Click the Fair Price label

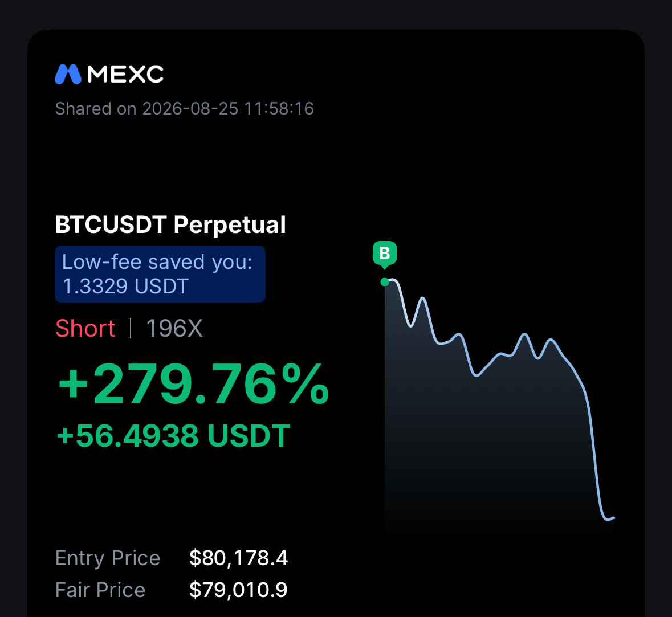click(100, 590)
